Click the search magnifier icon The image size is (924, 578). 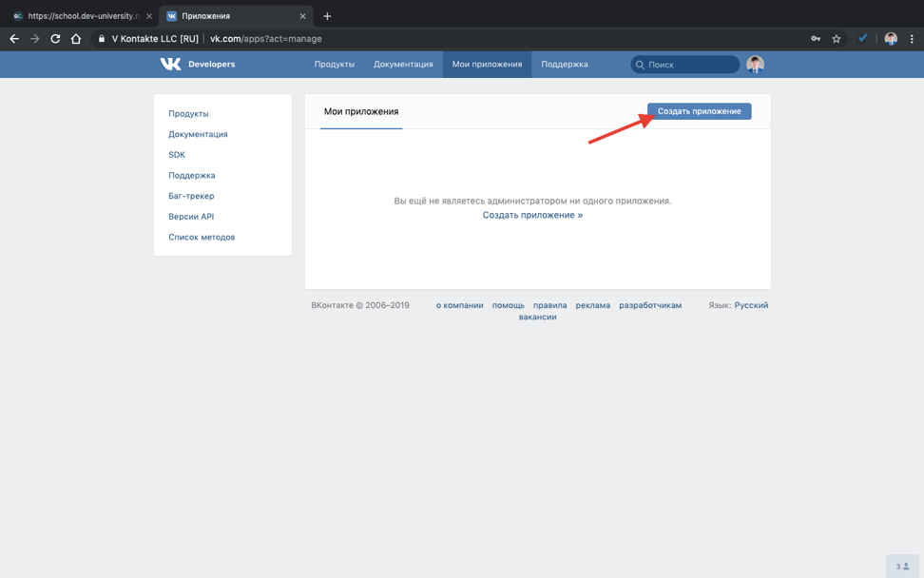click(640, 65)
